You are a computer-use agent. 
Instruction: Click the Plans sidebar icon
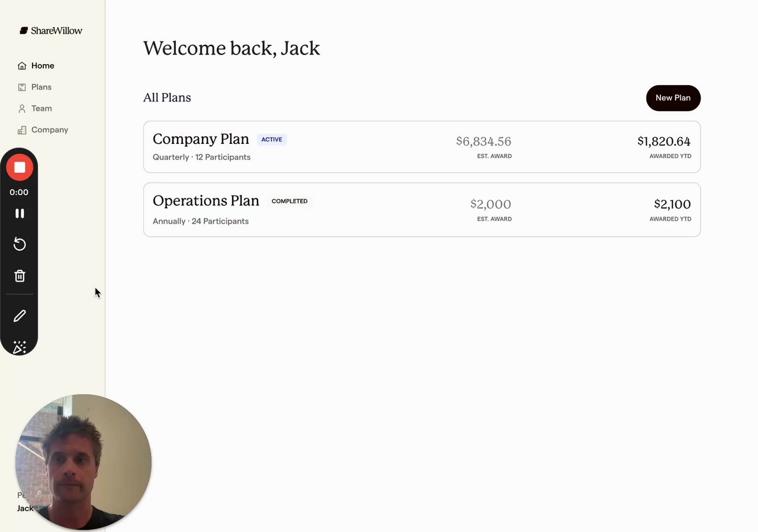tap(22, 87)
